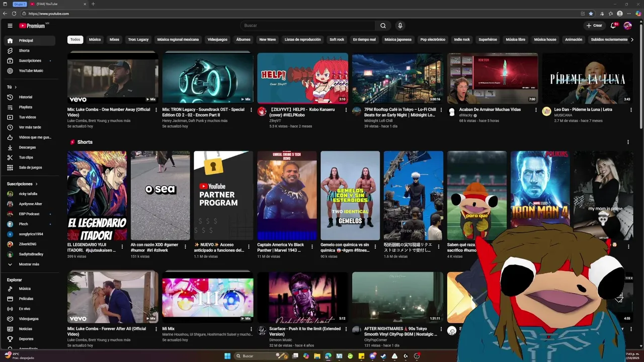Select the Tron: Legacy filter chip
This screenshot has height=362, width=644.
[x=138, y=39]
